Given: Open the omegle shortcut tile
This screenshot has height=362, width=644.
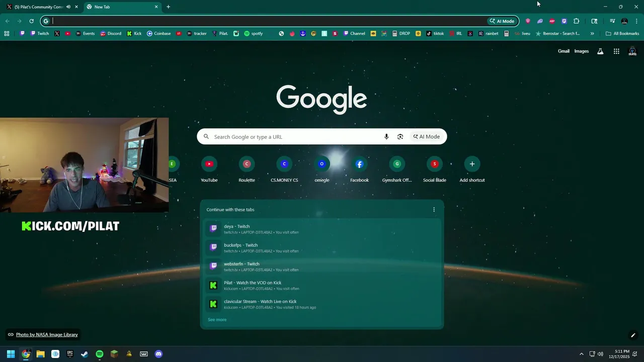Looking at the screenshot, I should [322, 169].
